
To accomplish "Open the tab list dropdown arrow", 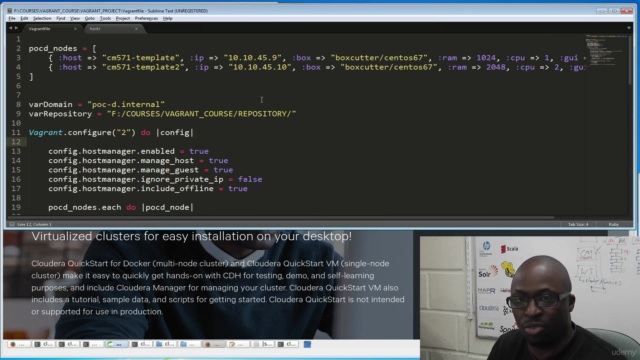I will coord(629,28).
